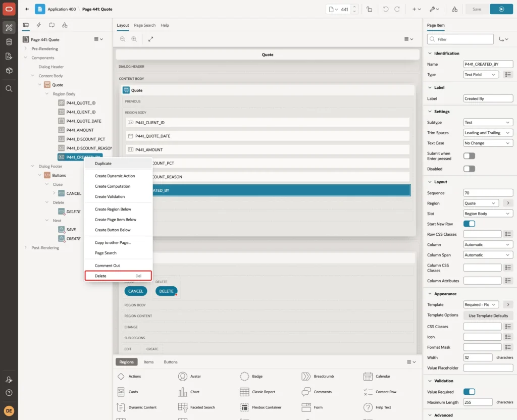Open Administration user icon in sidebar

click(9, 380)
